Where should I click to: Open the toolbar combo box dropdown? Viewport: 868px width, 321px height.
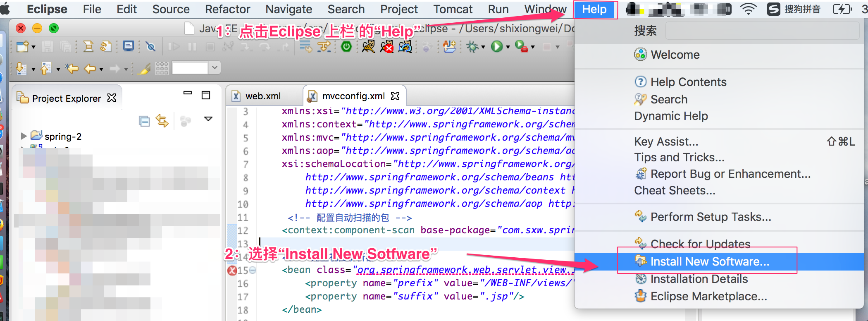coord(215,67)
